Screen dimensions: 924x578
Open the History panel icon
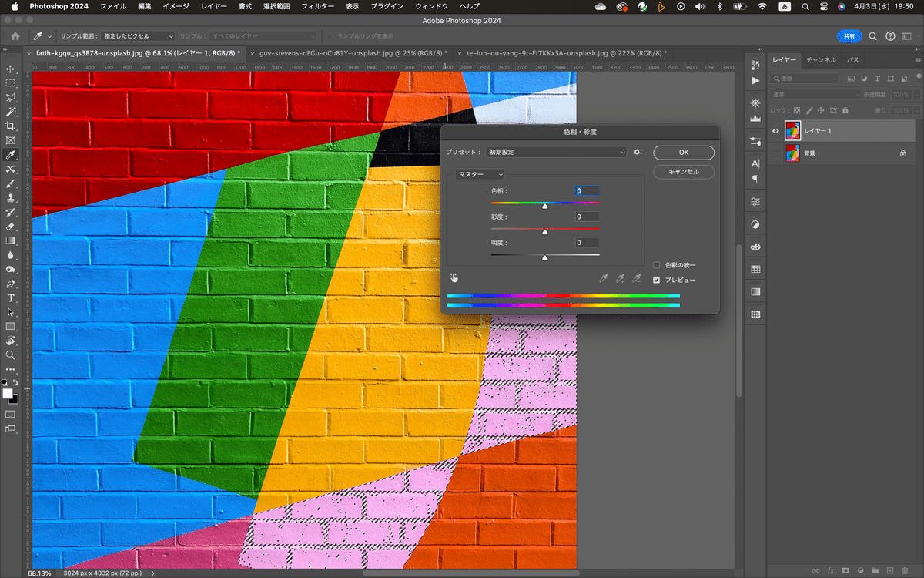coord(755,65)
